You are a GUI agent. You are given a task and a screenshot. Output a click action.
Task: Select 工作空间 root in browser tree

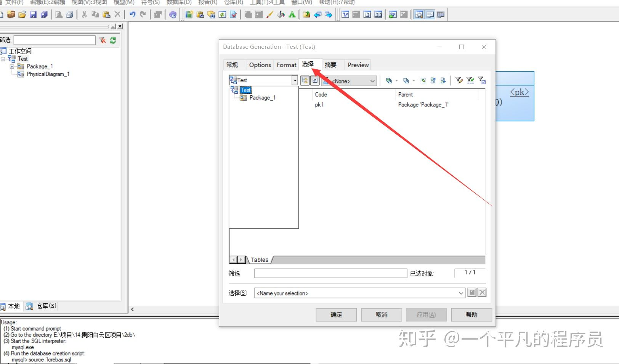pos(20,51)
